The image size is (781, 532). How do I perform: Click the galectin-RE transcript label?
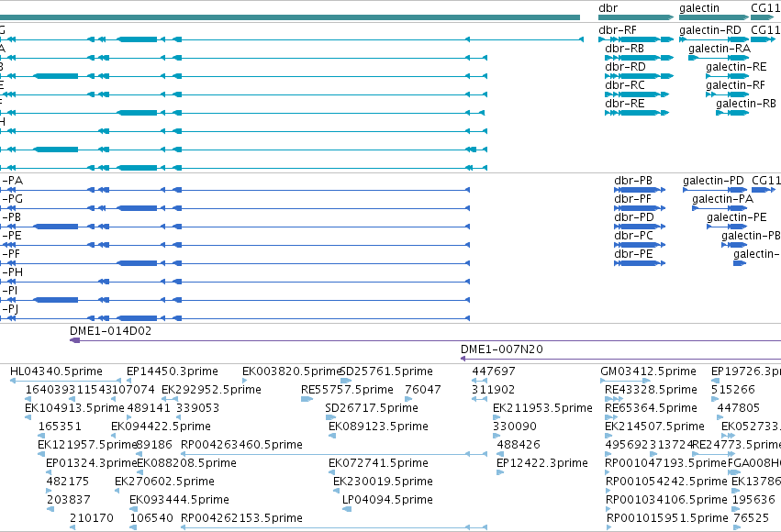(x=736, y=67)
